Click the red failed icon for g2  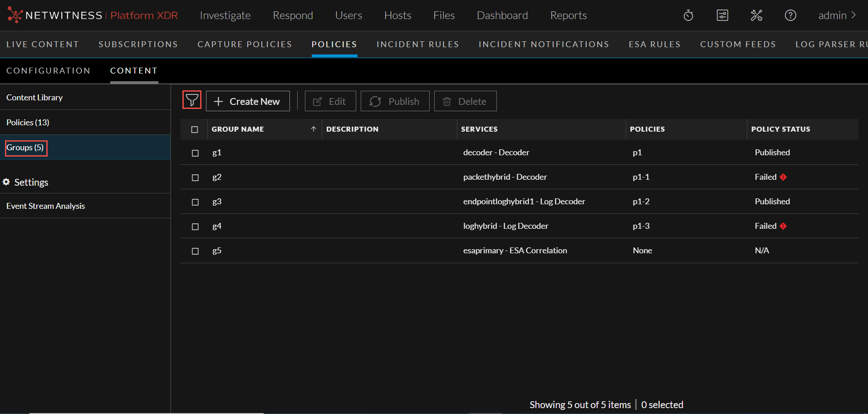coord(783,177)
